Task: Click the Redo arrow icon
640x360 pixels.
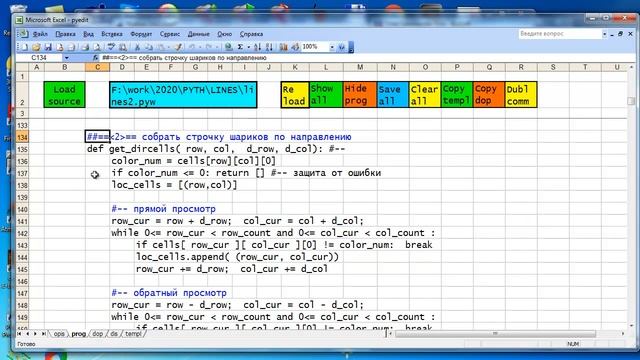Action: point(209,47)
